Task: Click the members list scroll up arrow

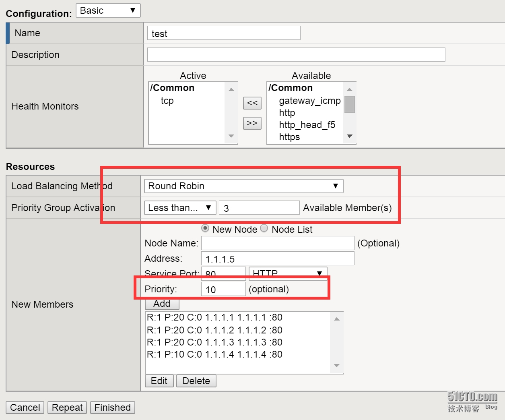Action: [337, 319]
